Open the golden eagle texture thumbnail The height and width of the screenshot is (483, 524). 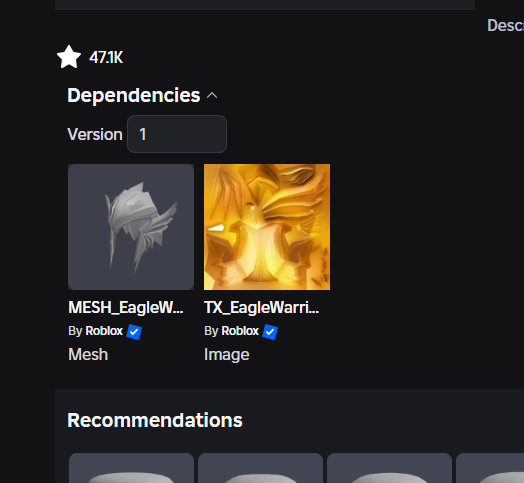267,227
